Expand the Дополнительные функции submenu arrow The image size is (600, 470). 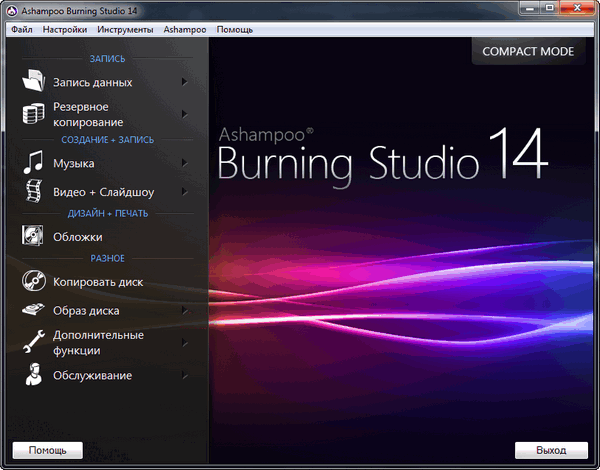[x=184, y=343]
